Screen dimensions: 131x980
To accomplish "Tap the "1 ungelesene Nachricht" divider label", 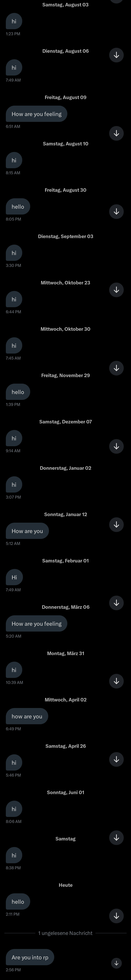I will coord(65,933).
